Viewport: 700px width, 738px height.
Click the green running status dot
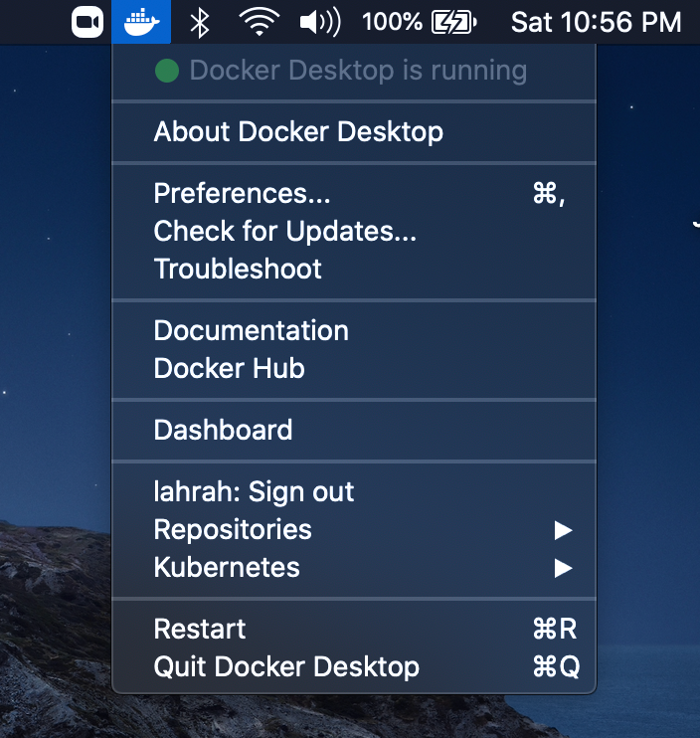(166, 71)
